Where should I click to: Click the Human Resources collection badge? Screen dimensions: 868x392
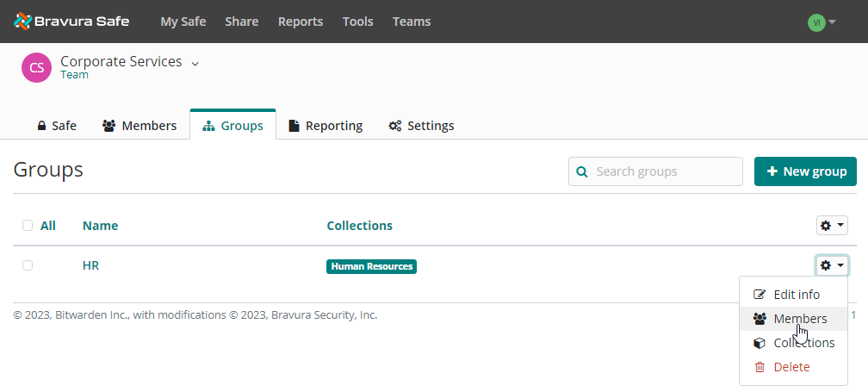tap(371, 266)
